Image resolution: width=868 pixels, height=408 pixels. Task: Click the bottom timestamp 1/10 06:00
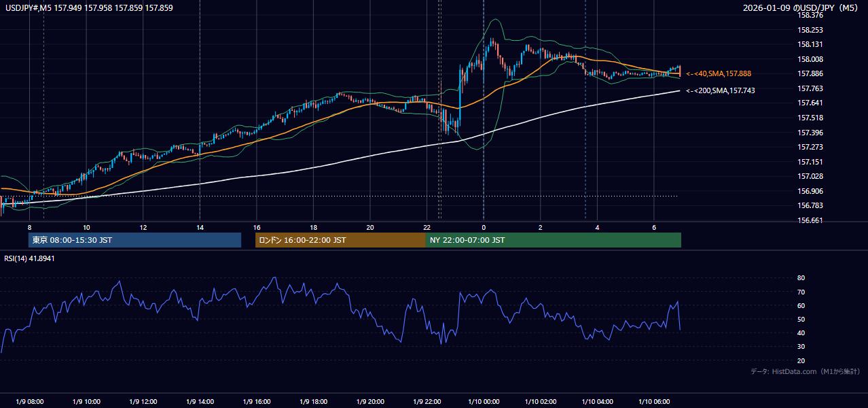(x=653, y=401)
